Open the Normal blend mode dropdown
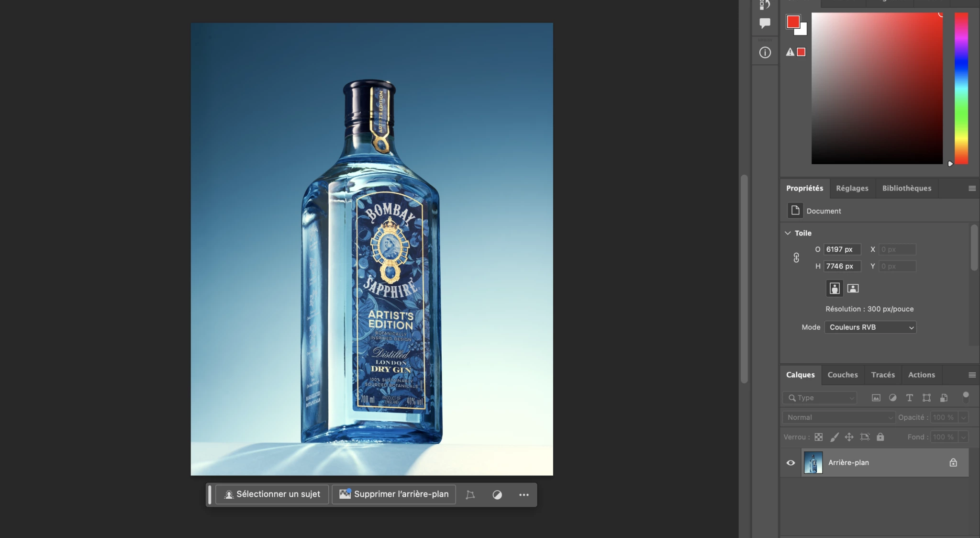The width and height of the screenshot is (980, 538). pos(839,417)
